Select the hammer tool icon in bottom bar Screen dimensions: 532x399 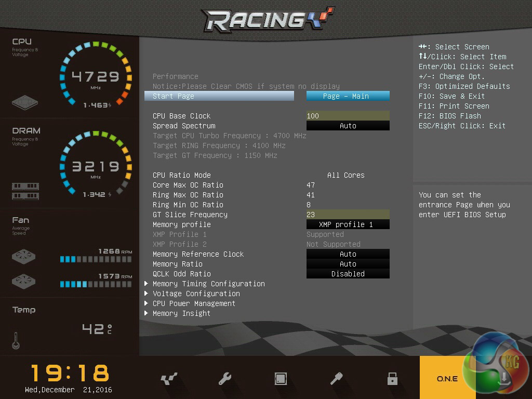pos(337,379)
